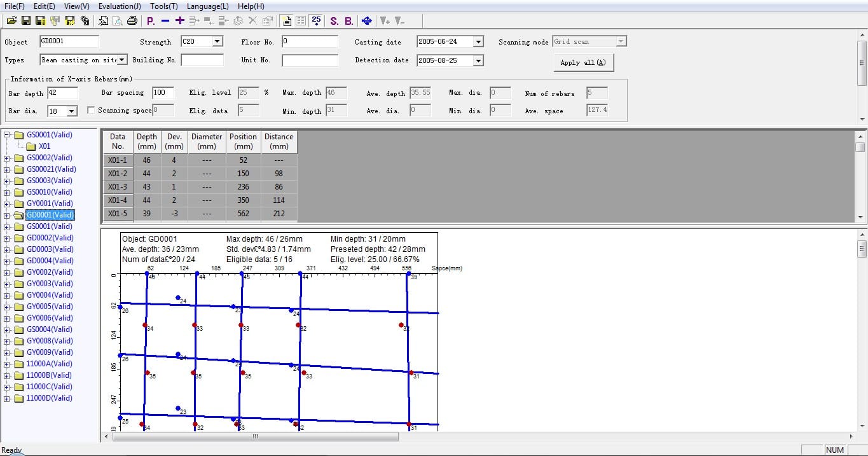Click the Bar depth input field
The height and width of the screenshot is (456, 868).
coord(62,93)
